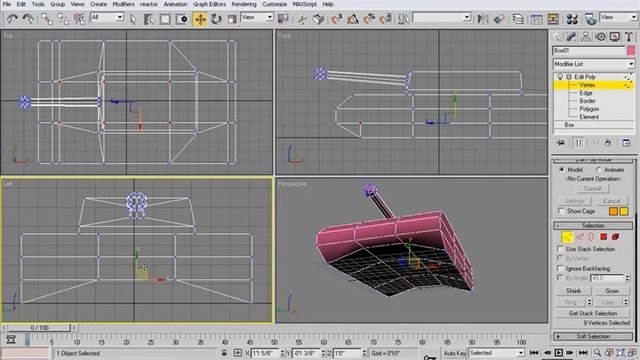The width and height of the screenshot is (640, 360).
Task: Open the Material Editor icon
Action: [572, 19]
